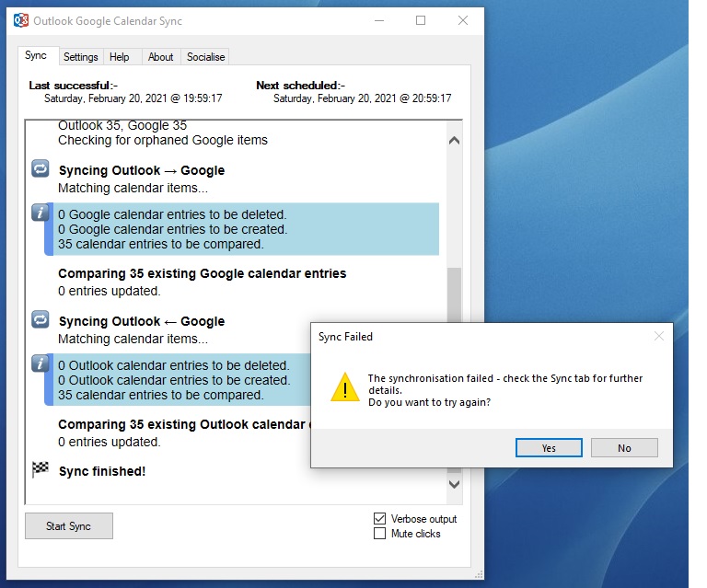Disable Verbose output checkbox
This screenshot has width=707, height=588.
379,519
